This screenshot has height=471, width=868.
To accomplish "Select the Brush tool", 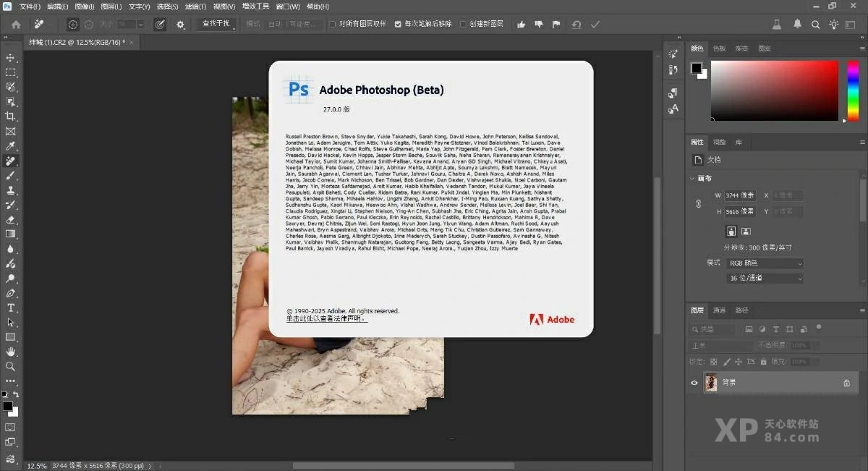I will tap(10, 176).
